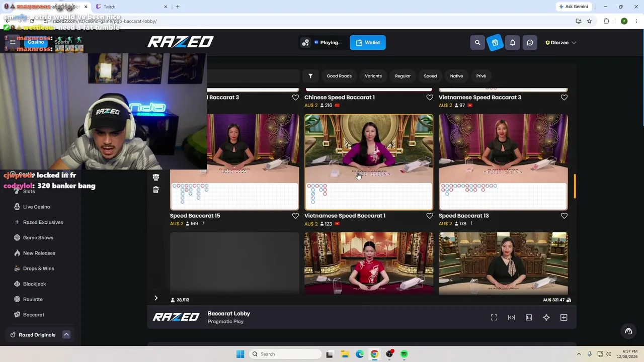Open the live support headset icon
This screenshot has width=644, height=362.
tap(628, 331)
